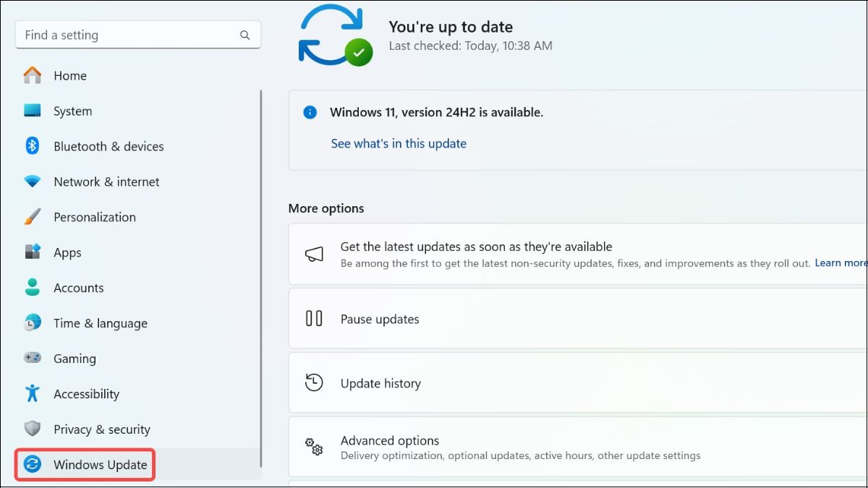Viewport: 868px width, 488px height.
Task: Click the Accessibility figure icon
Action: (33, 393)
